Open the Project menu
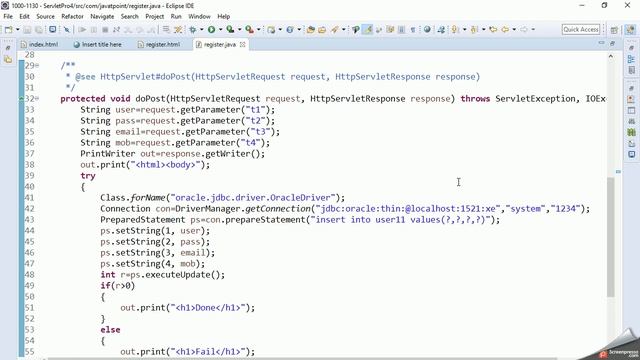Viewport: 640px width, 360px height. tap(155, 16)
